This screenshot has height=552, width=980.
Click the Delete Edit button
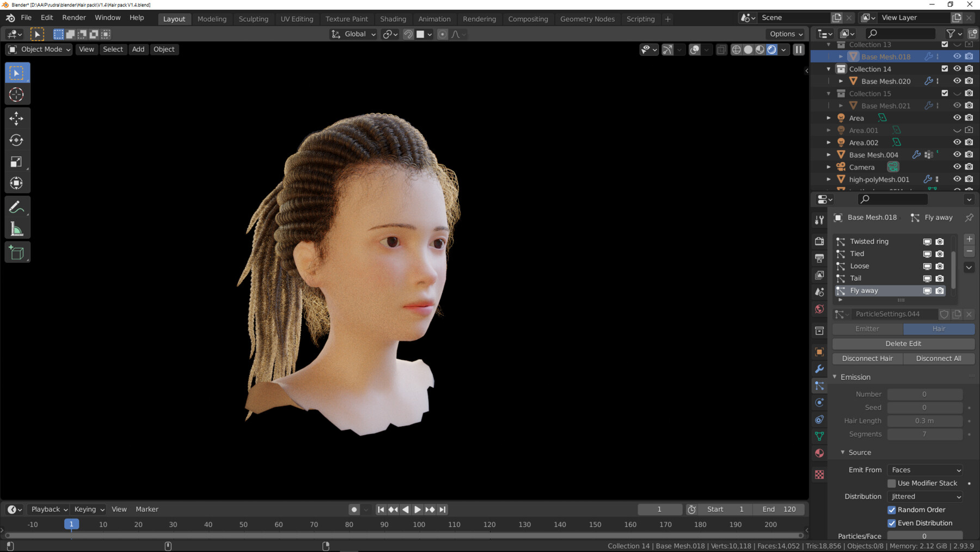pyautogui.click(x=903, y=343)
